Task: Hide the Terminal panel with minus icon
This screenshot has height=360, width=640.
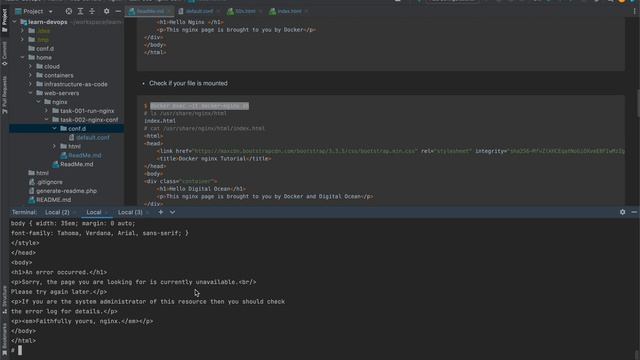Action: 634,212
